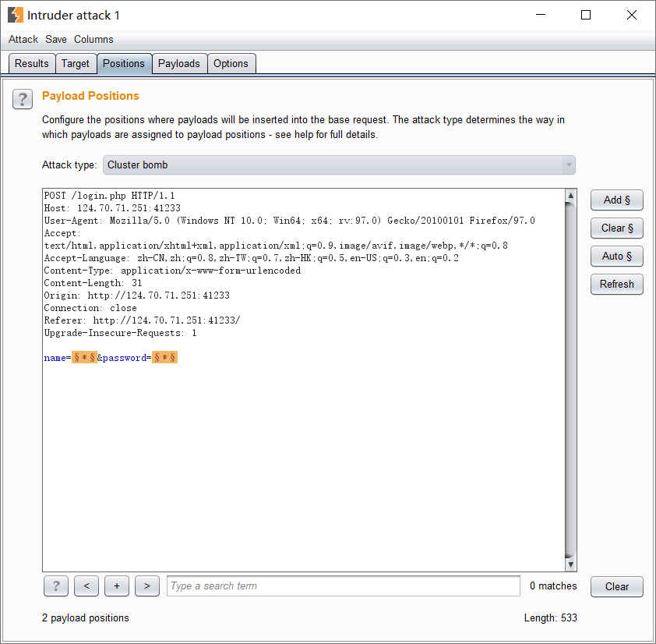Click the Burp Suite lightning app icon
The height and width of the screenshot is (644, 656).
click(16, 15)
